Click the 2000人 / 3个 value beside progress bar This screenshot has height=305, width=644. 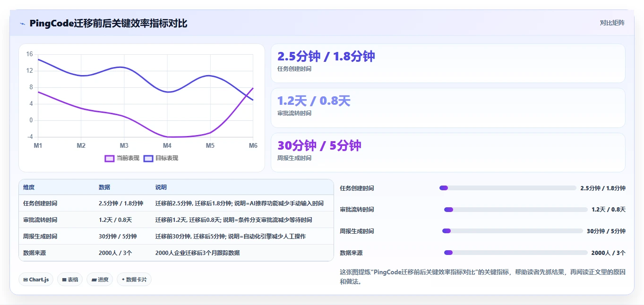click(x=609, y=253)
